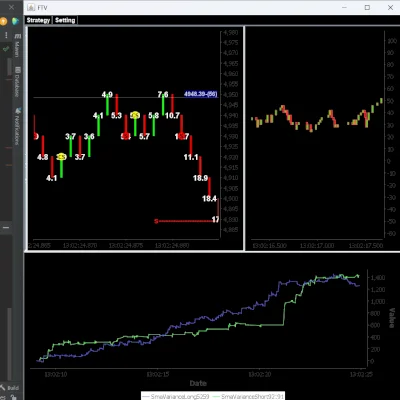This screenshot has height=400, width=400.
Task: Click the yellow highlighted candle near 4.8
Action: point(61,157)
